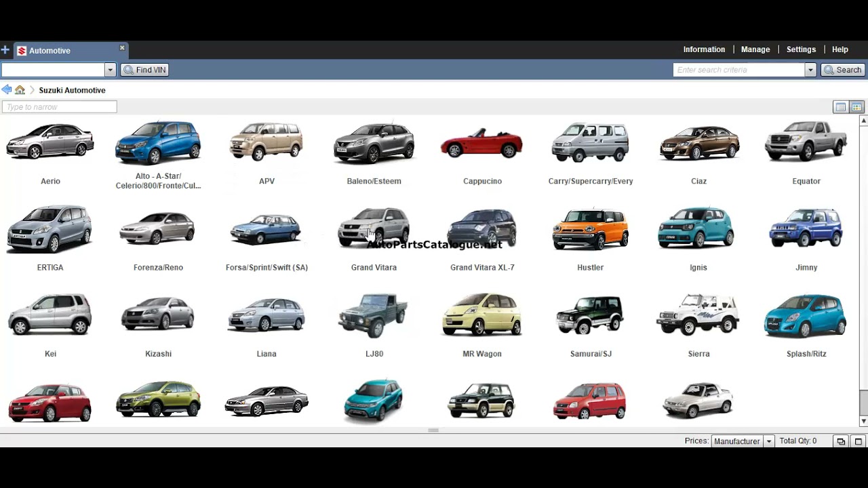The height and width of the screenshot is (488, 868).
Task: Go back with the blue arrow icon
Action: coord(7,89)
